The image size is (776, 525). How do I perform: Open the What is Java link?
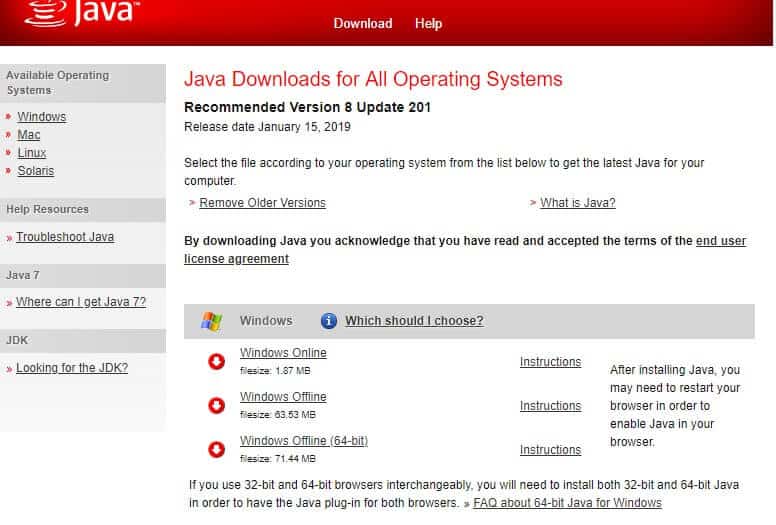[578, 203]
